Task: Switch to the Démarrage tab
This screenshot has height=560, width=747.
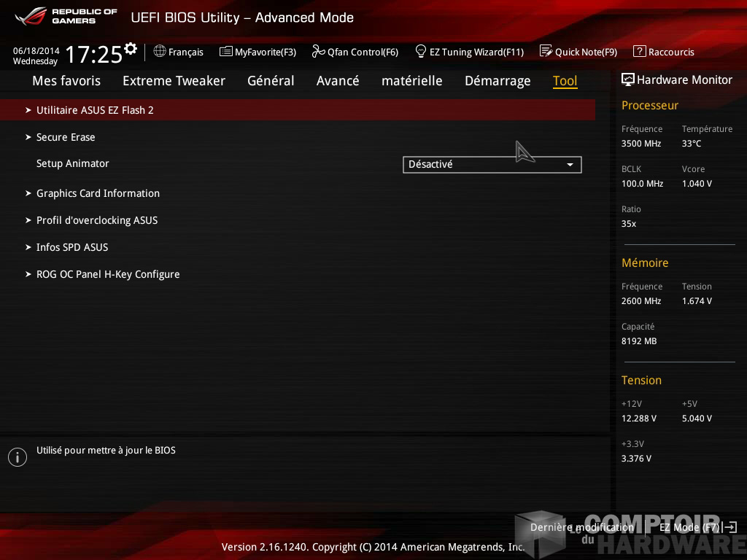Action: [498, 81]
